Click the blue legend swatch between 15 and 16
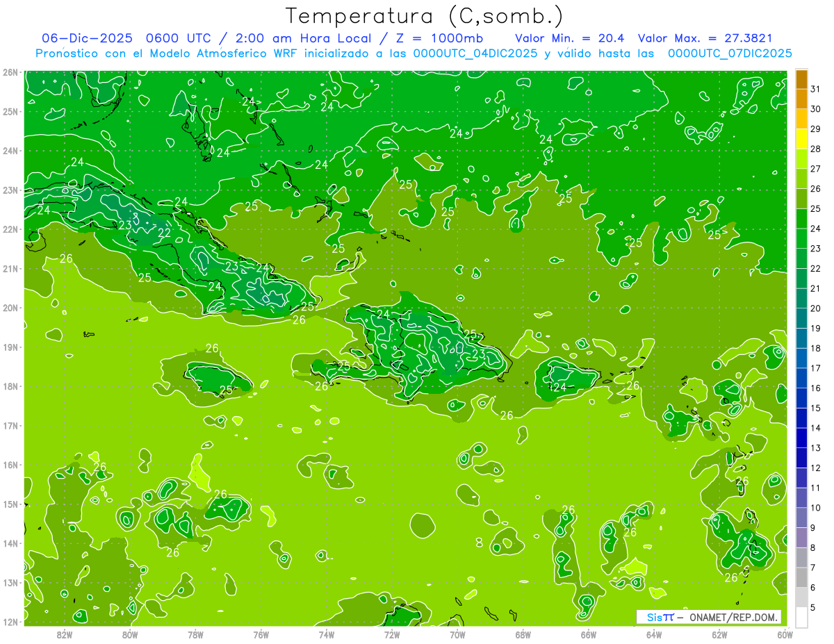Viewport: 834px width, 644px height. [801, 398]
